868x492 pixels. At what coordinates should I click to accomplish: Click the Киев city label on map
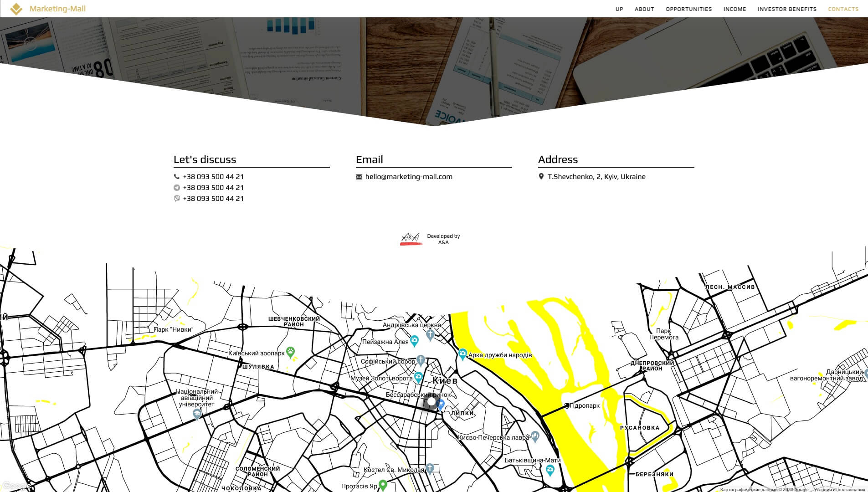445,380
